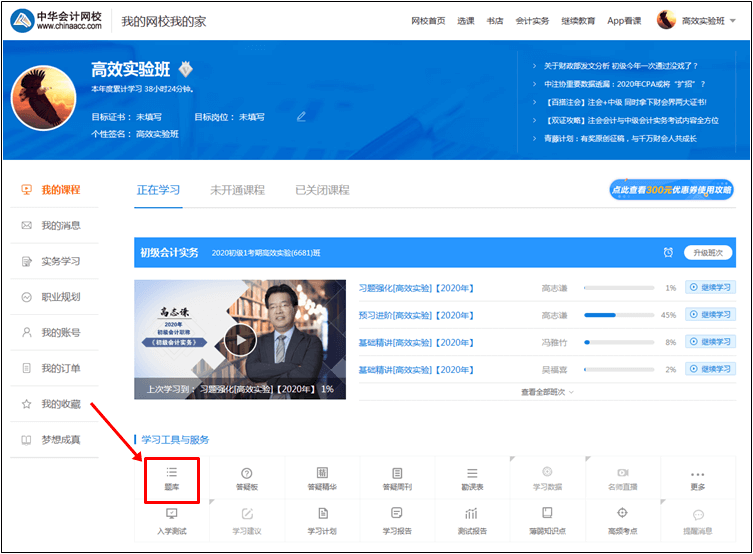Open the 学习数据 tool
This screenshot has height=554, width=753.
click(x=547, y=479)
